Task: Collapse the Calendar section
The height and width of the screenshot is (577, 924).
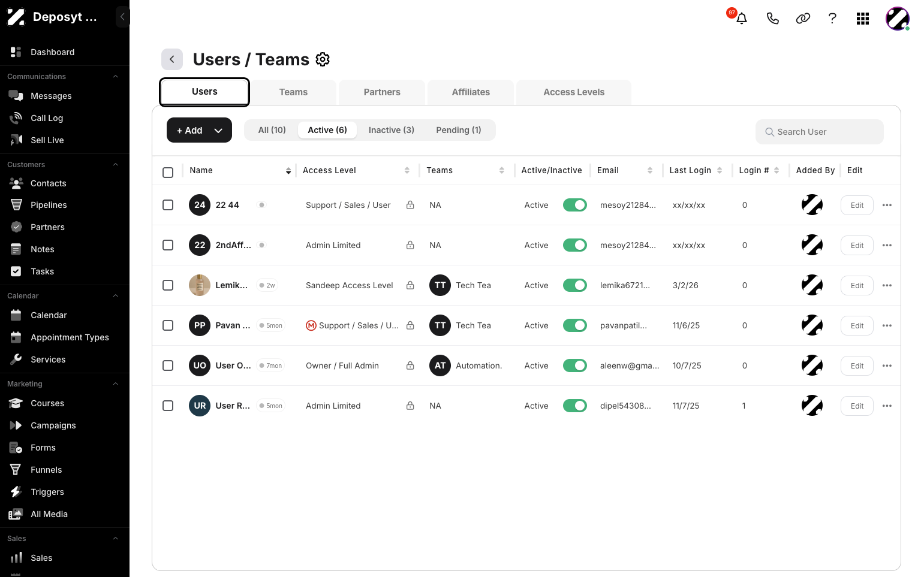Action: click(116, 296)
